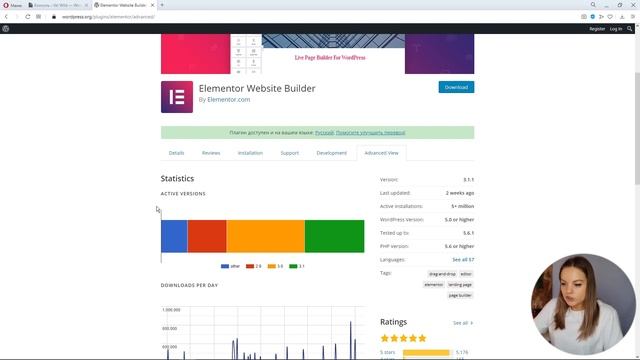Open See all ratings link
This screenshot has width=640, height=360.
(x=463, y=323)
